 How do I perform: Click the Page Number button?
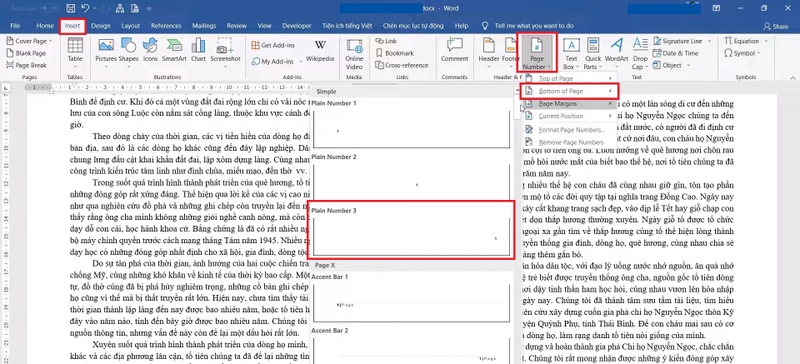pyautogui.click(x=537, y=53)
